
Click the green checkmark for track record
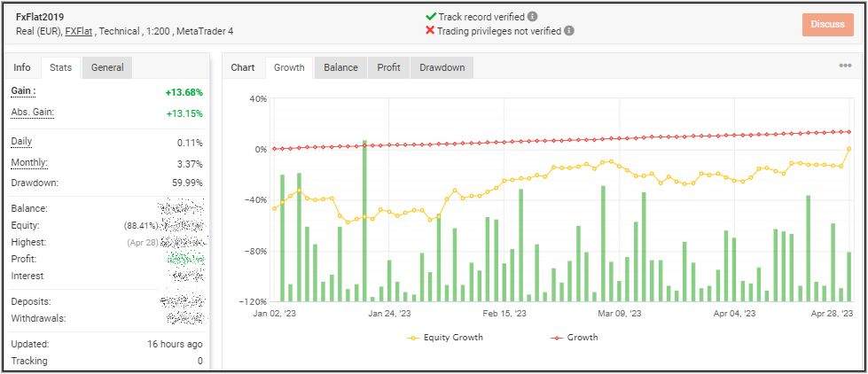click(x=431, y=16)
